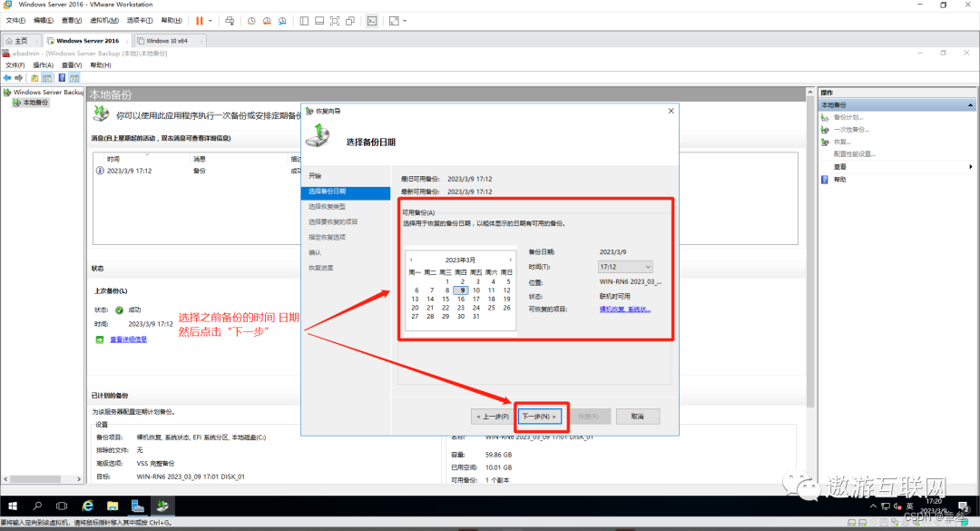
Task: Click 一次性备份... in the actions pane
Action: [851, 130]
